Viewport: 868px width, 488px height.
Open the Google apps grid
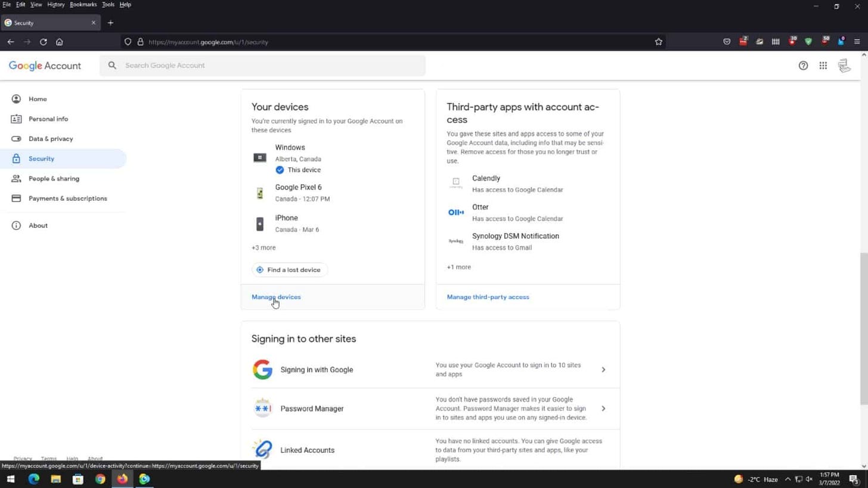(823, 66)
